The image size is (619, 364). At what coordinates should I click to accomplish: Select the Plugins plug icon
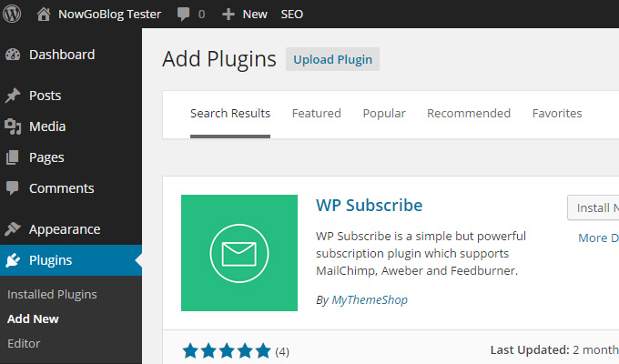click(13, 260)
